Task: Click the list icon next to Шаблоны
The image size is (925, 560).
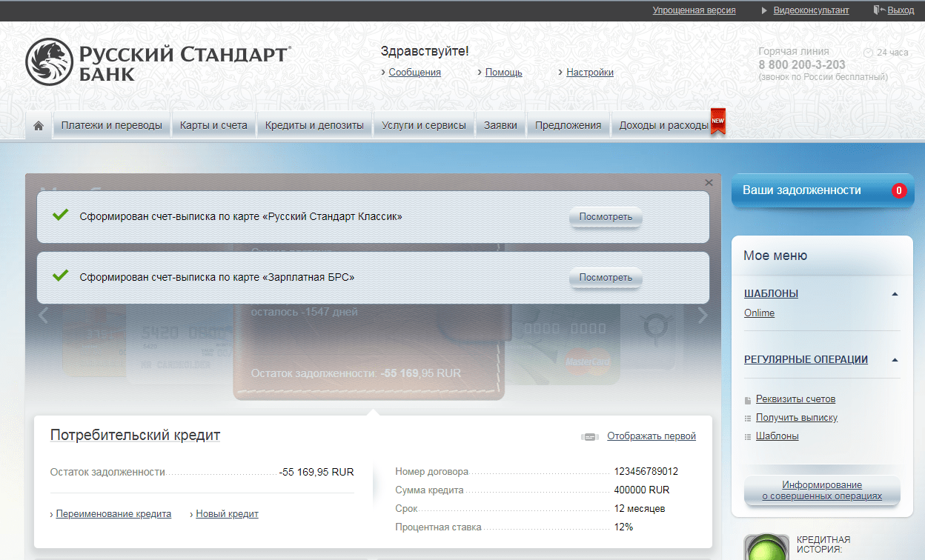Action: [x=748, y=437]
